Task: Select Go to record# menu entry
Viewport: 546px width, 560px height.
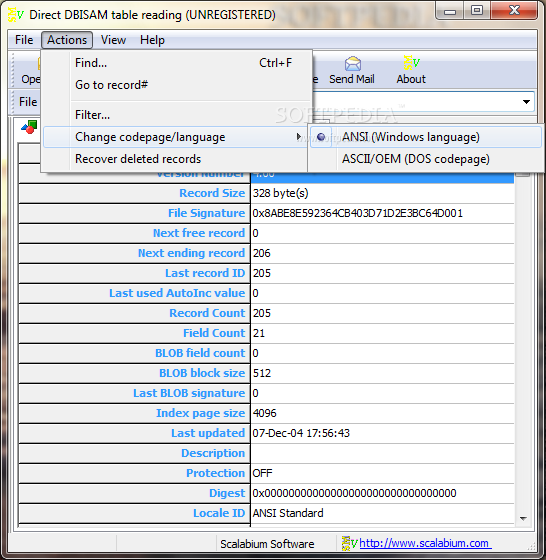Action: (x=176, y=85)
